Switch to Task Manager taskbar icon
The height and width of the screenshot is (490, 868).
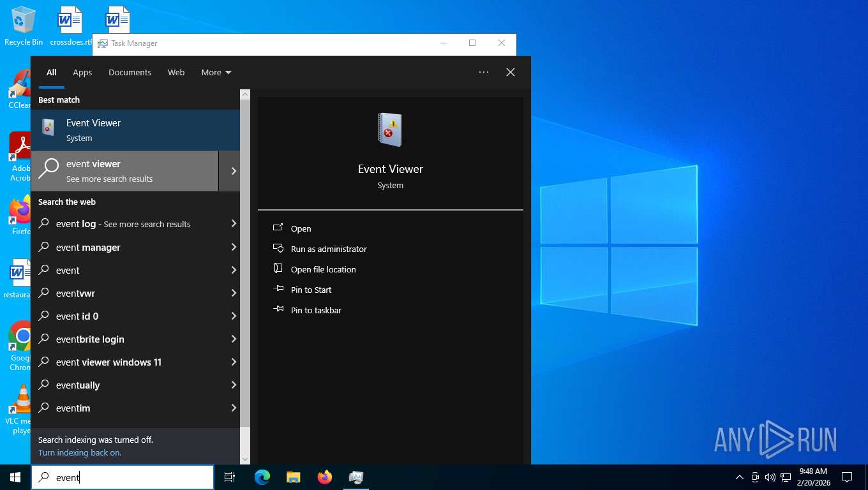point(356,477)
